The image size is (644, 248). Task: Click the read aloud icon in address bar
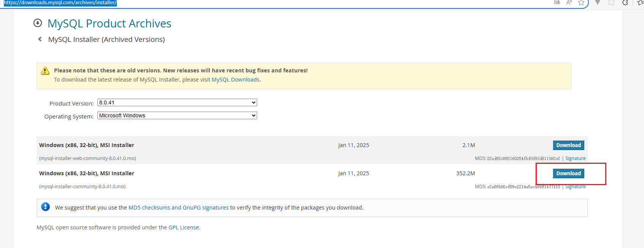[569, 2]
